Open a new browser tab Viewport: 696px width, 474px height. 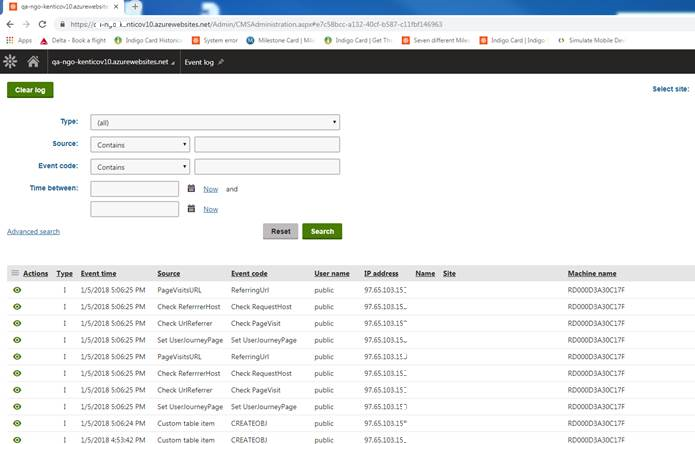(135, 7)
